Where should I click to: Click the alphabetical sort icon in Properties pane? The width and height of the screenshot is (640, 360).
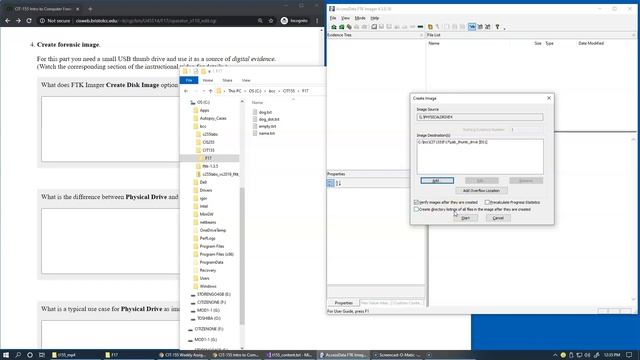[x=338, y=184]
